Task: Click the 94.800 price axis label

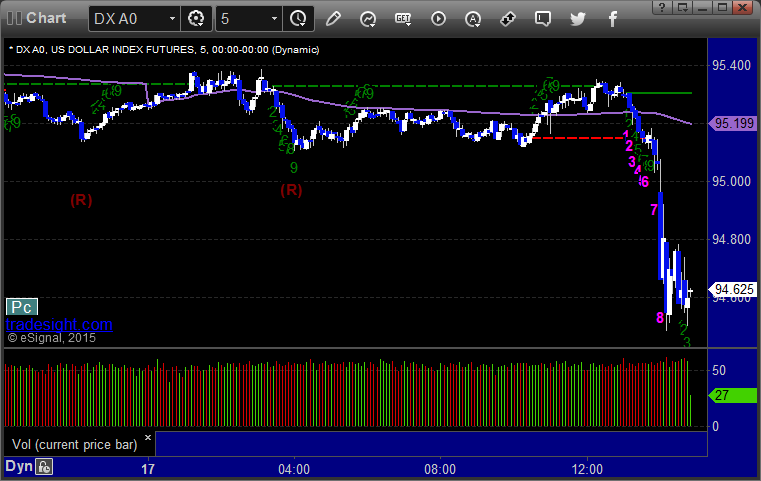Action: [x=731, y=239]
